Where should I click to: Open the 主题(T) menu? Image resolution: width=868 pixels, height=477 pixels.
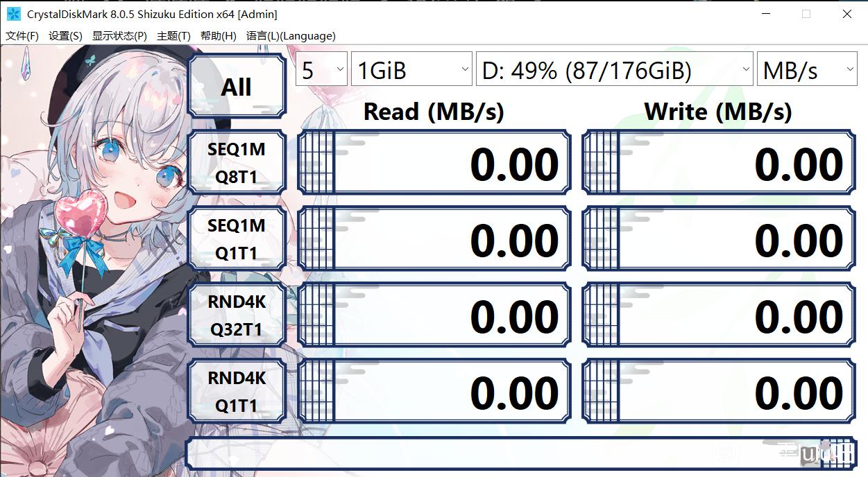coord(173,36)
